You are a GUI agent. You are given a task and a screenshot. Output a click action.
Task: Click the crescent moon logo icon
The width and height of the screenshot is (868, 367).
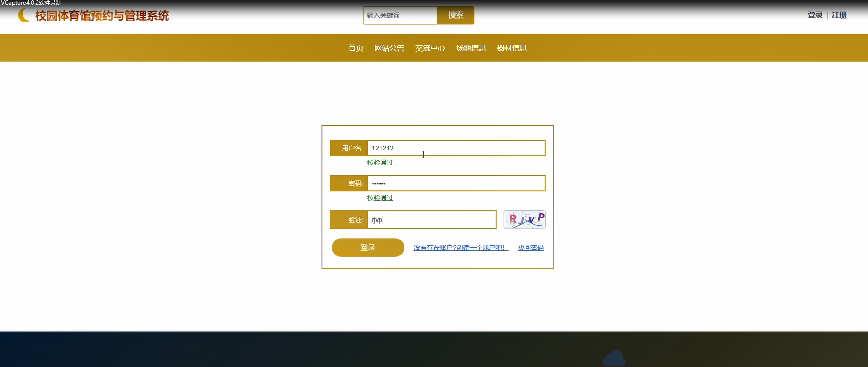pyautogui.click(x=23, y=15)
